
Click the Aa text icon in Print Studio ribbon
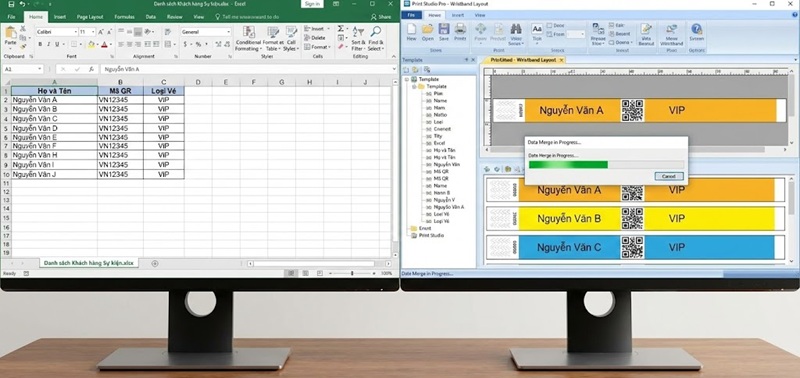[537, 29]
